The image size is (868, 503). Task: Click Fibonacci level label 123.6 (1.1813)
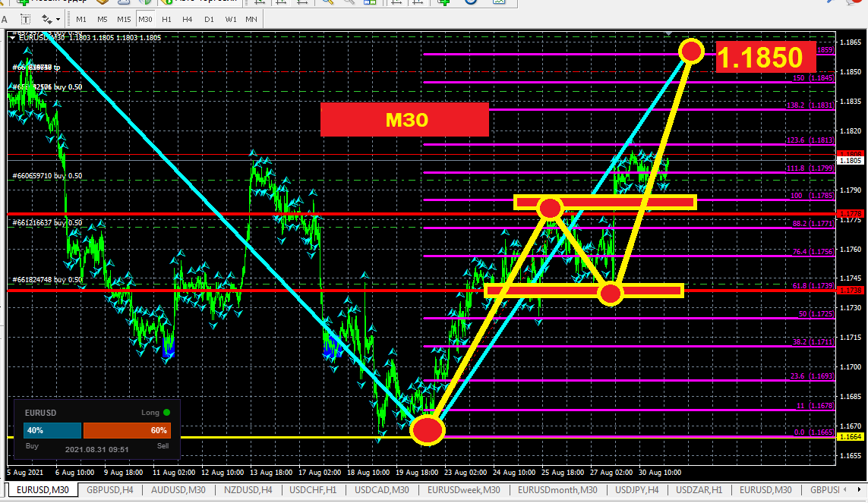pos(810,140)
